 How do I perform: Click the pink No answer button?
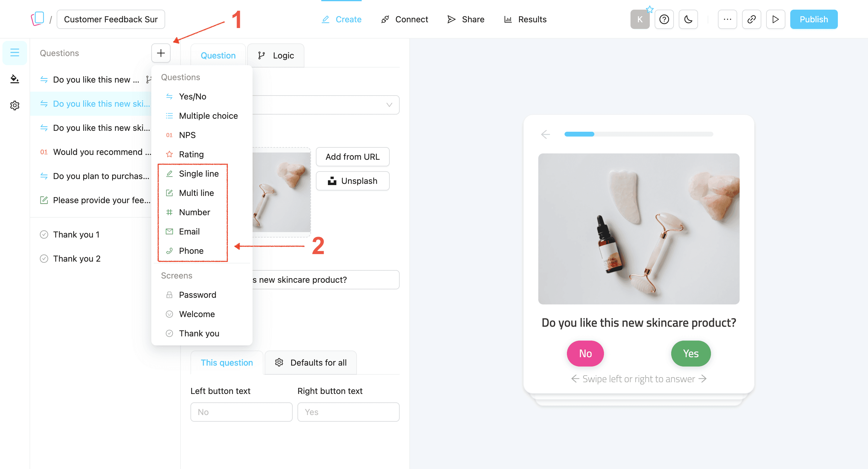click(585, 354)
